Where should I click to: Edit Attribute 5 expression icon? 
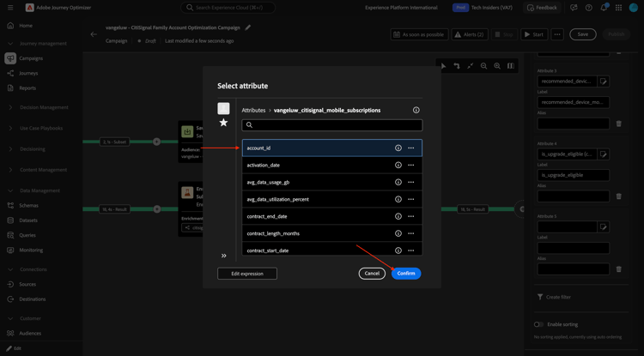604,226
